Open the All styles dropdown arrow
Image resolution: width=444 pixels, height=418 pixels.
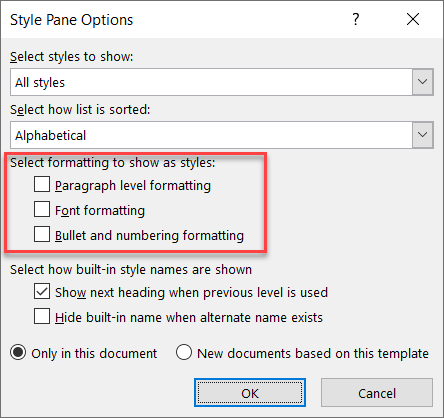(x=423, y=82)
